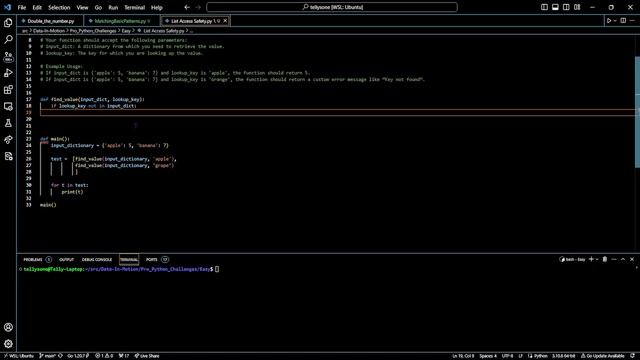Open the Explorer view in activity bar
The width and height of the screenshot is (640, 360).
click(8, 23)
